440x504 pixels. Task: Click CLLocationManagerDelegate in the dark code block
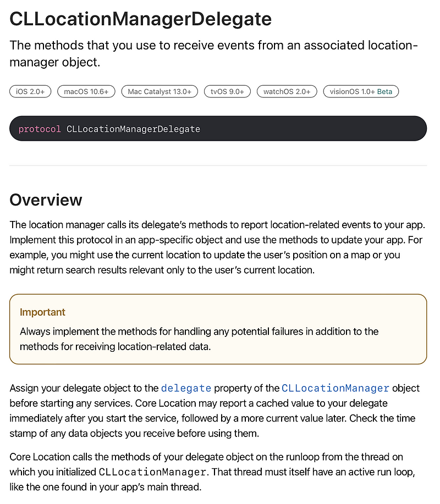point(133,129)
